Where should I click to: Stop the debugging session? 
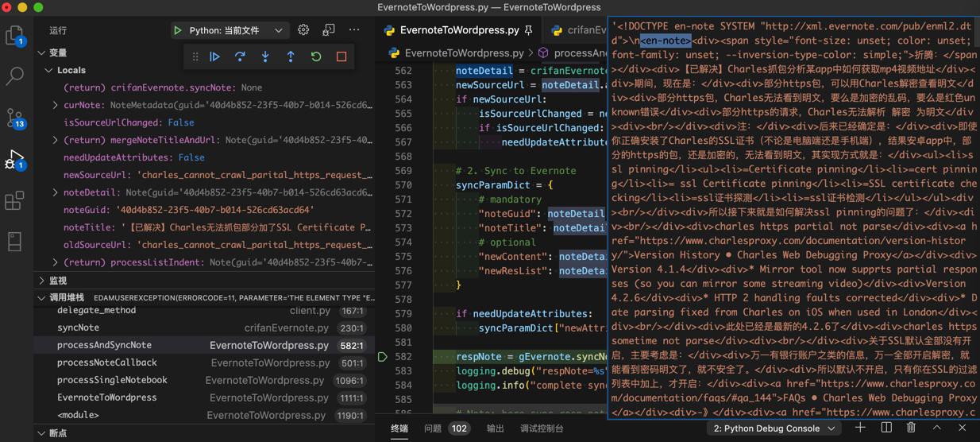tap(341, 57)
